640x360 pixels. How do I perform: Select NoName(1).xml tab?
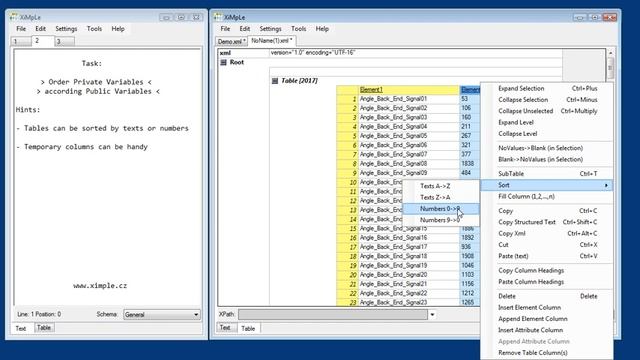point(272,40)
